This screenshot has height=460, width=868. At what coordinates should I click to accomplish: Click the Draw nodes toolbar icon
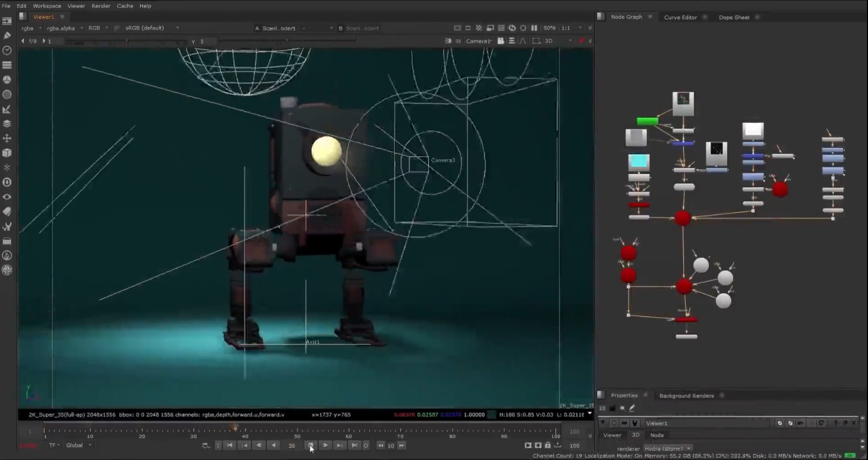tap(7, 36)
